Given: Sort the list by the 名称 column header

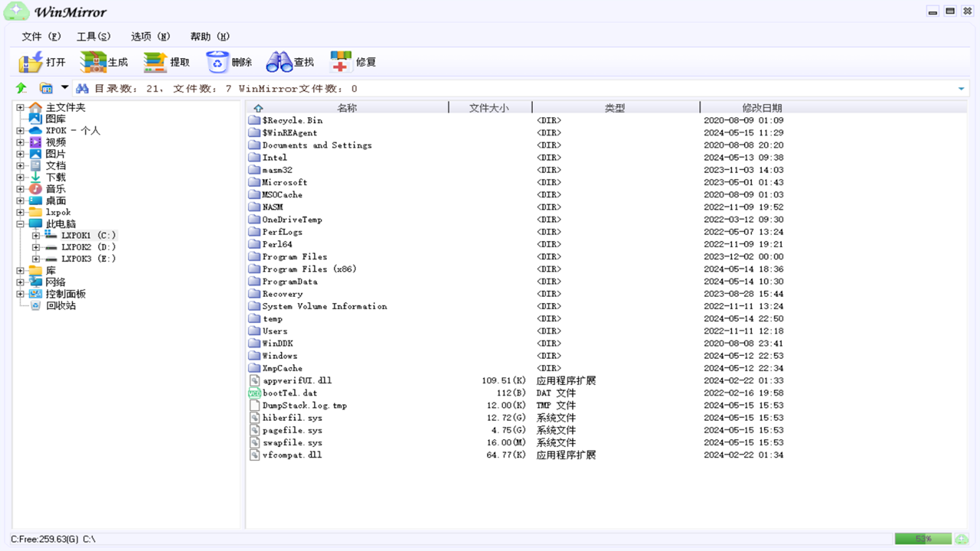Looking at the screenshot, I should click(348, 106).
